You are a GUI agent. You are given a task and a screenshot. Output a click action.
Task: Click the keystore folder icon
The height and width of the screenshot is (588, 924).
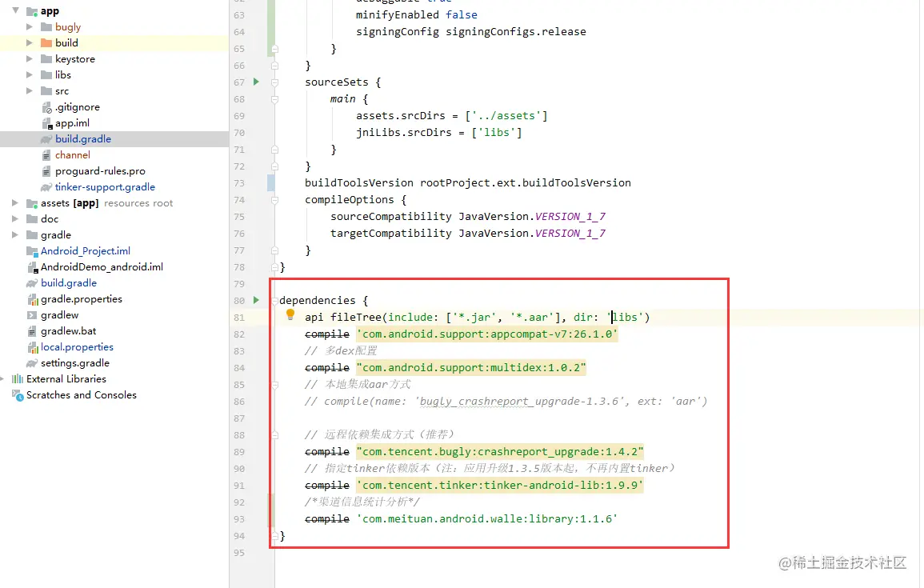pos(46,58)
